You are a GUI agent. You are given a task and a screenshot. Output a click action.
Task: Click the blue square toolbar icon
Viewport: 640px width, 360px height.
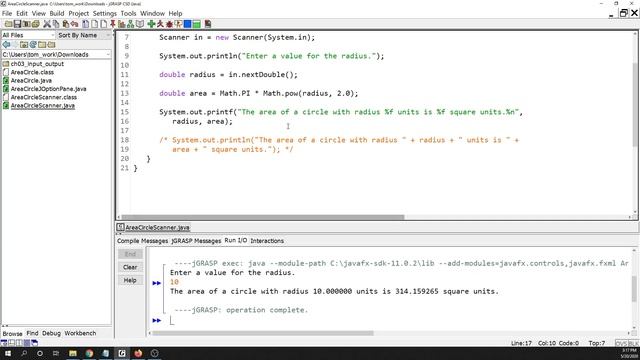tap(187, 24)
